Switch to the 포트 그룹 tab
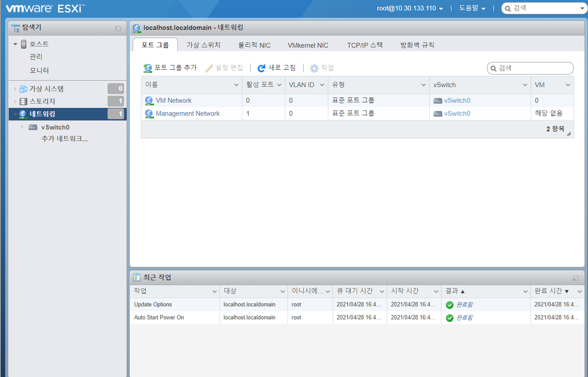 click(x=155, y=45)
